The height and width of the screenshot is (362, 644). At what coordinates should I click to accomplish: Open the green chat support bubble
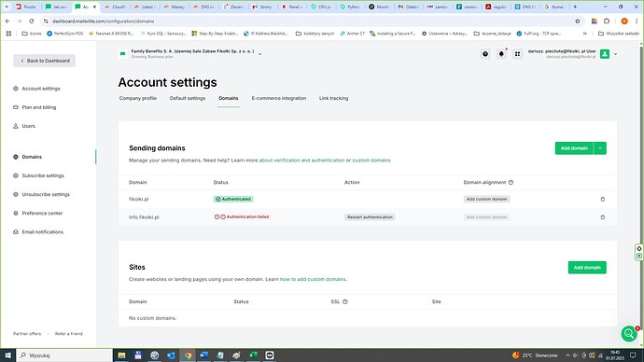point(629,333)
